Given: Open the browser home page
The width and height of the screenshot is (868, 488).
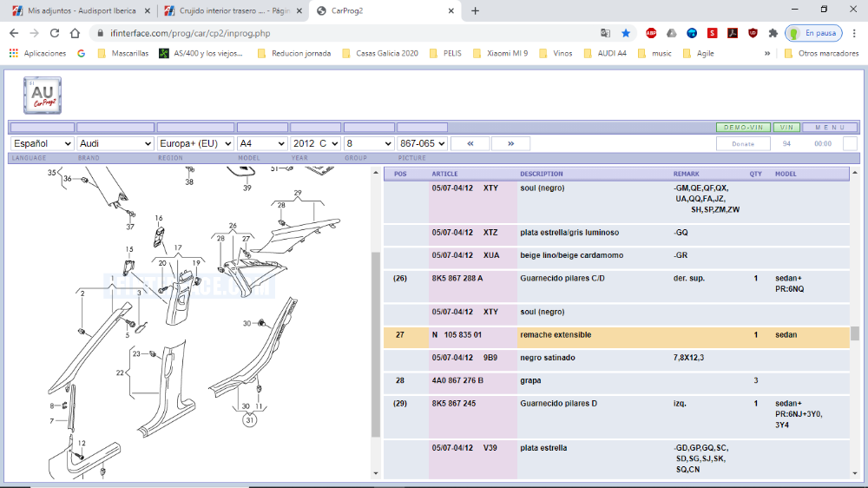Looking at the screenshot, I should (75, 33).
